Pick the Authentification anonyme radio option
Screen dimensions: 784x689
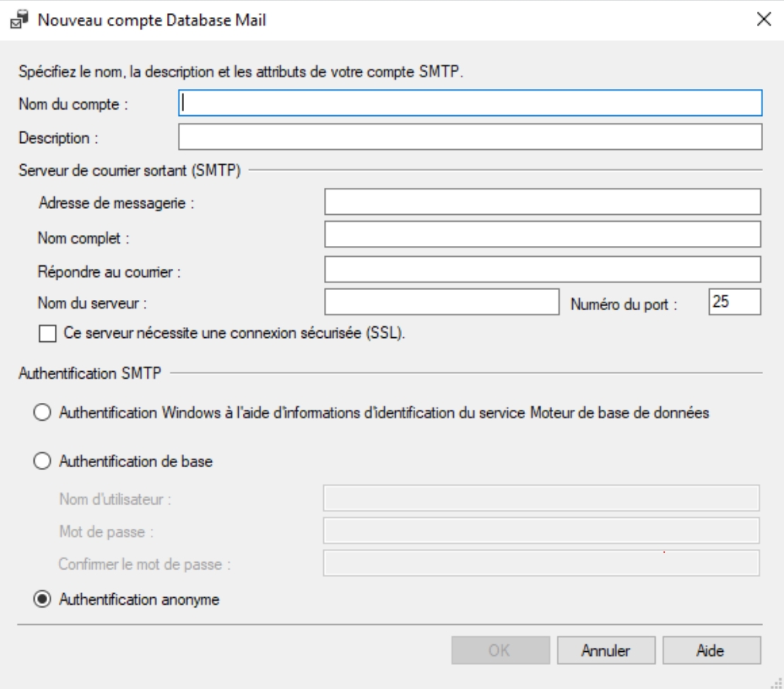click(x=42, y=598)
